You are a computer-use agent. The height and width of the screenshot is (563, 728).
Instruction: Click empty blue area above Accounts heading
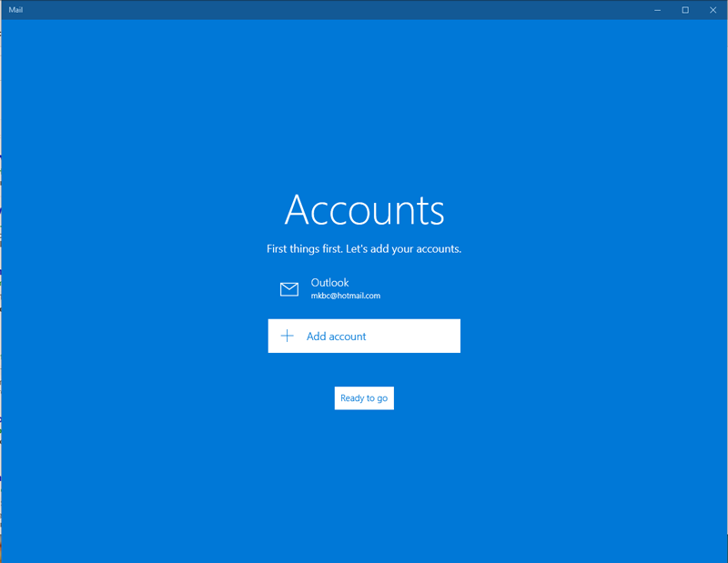point(364,109)
